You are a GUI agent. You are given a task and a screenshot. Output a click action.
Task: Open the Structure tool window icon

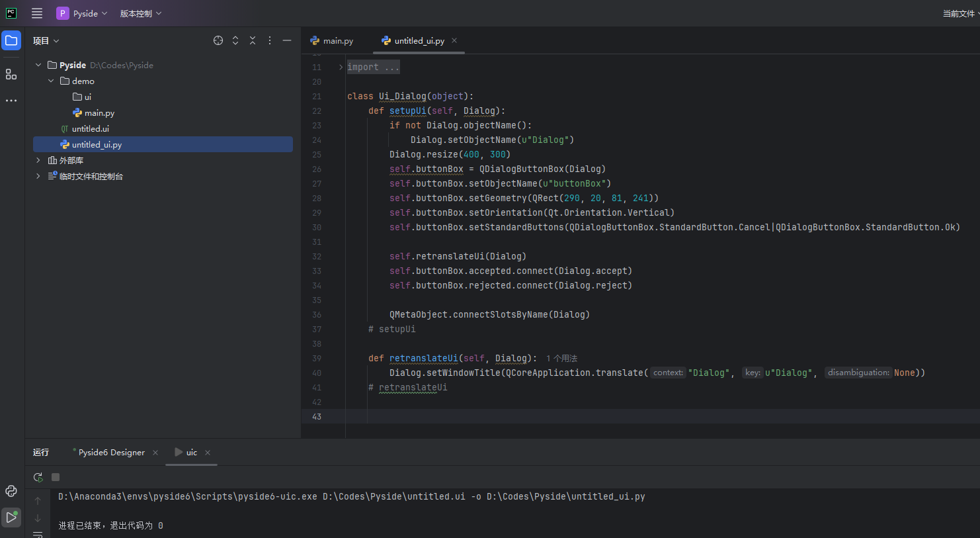tap(11, 74)
